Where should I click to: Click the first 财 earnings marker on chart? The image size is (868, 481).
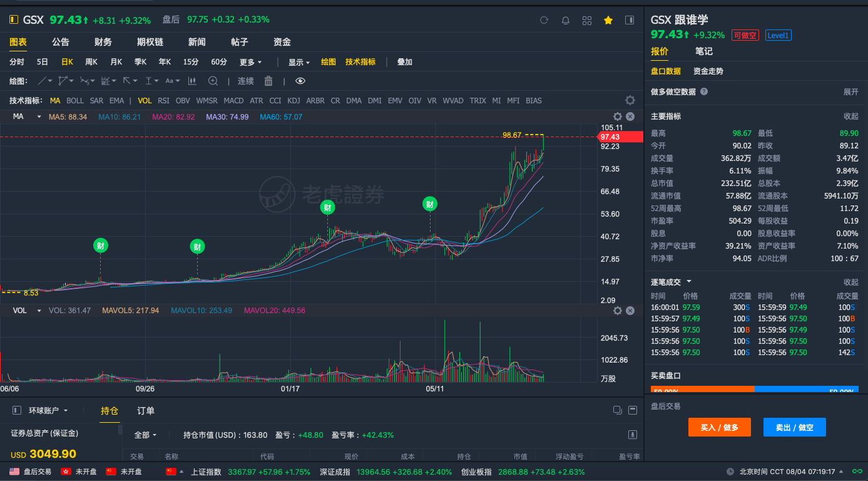point(100,246)
